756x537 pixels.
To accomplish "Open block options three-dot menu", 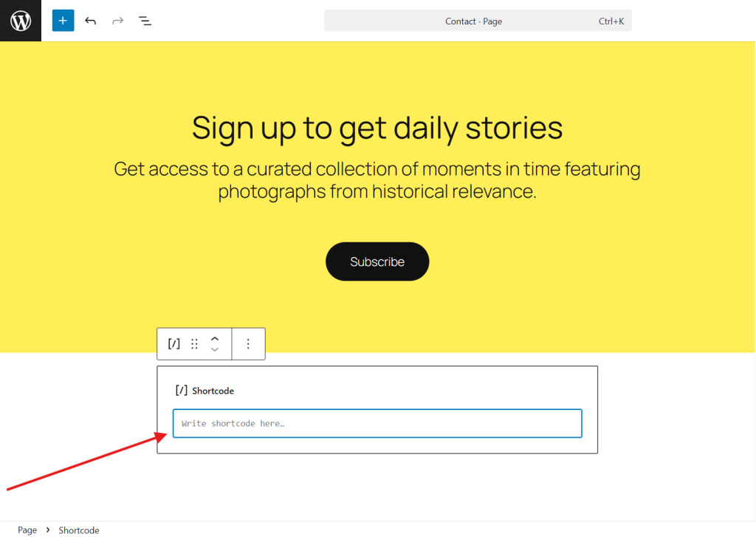I will 248,343.
